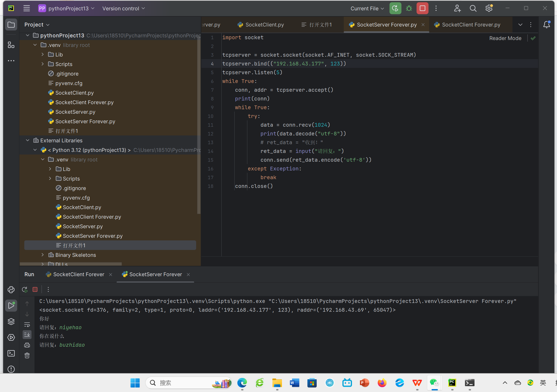Screen dimensions: 557x392
Task: Open the Windows Start menu
Action: (135, 383)
